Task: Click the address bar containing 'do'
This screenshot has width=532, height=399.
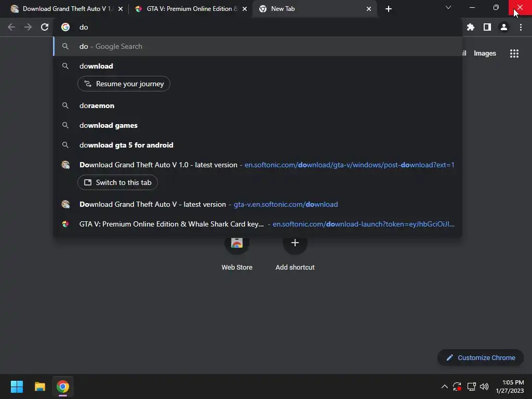Action: pyautogui.click(x=258, y=27)
